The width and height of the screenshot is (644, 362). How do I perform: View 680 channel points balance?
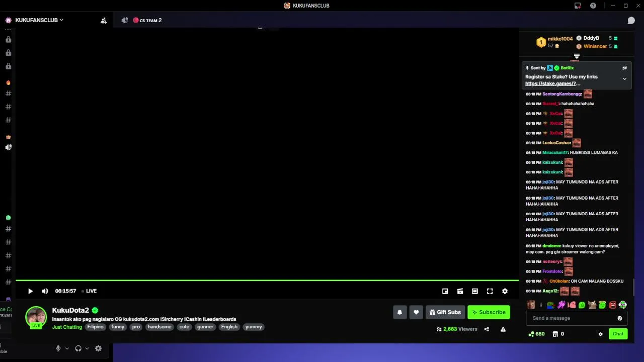point(536,334)
